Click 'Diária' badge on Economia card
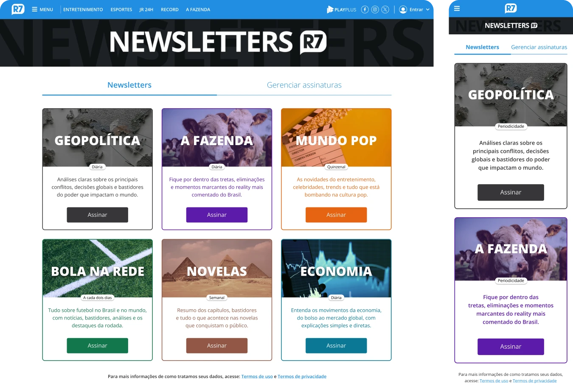The width and height of the screenshot is (573, 392). tap(336, 297)
